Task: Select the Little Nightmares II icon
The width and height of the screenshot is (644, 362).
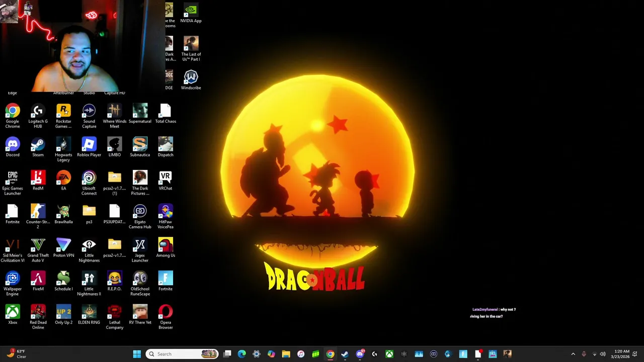Action: click(x=89, y=284)
